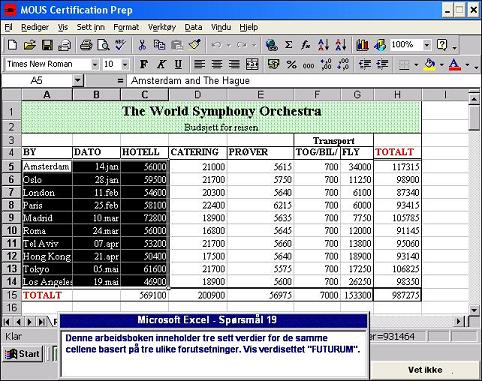Open the fill color paint bucket
The image size is (482, 381).
[x=430, y=64]
